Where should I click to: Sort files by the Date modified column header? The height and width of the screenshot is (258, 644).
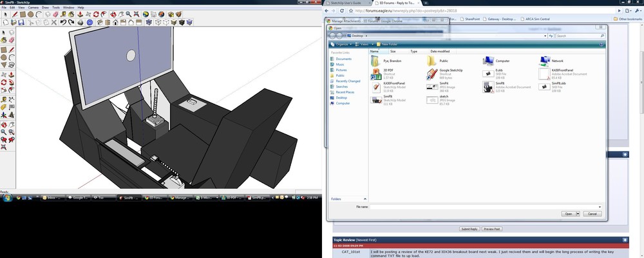click(442, 52)
